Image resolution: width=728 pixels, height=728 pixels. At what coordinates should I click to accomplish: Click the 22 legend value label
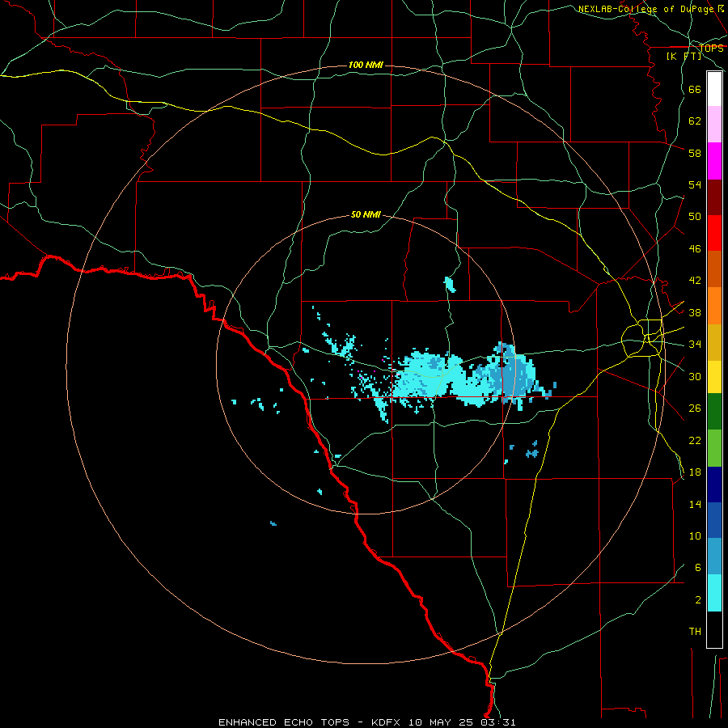[x=695, y=440]
